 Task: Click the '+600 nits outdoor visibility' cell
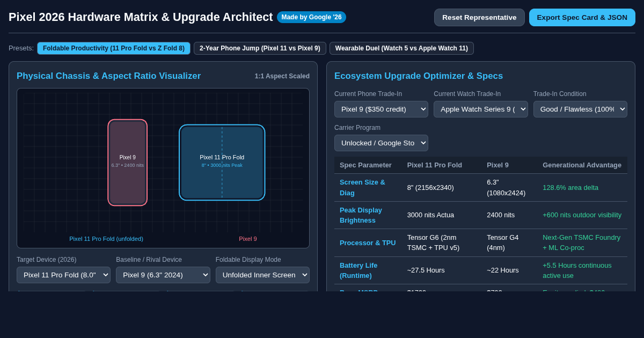(582, 215)
